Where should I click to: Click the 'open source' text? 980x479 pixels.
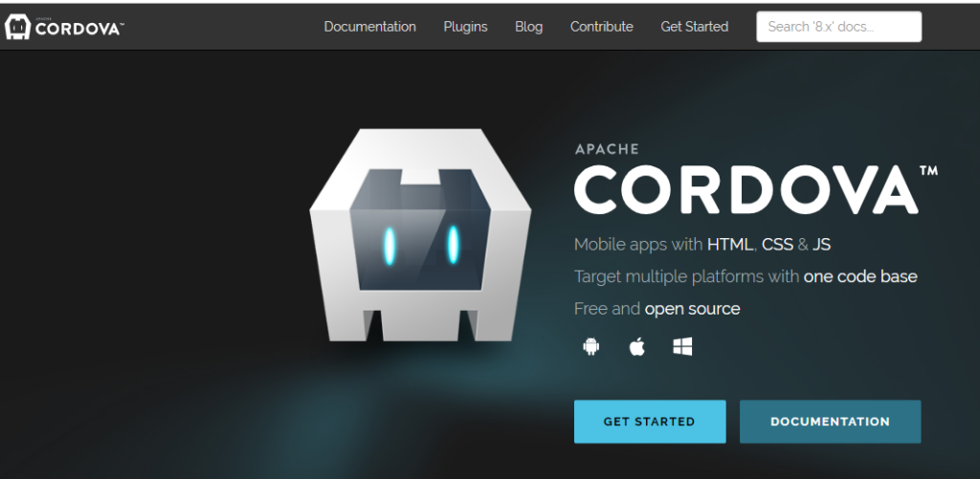point(692,309)
